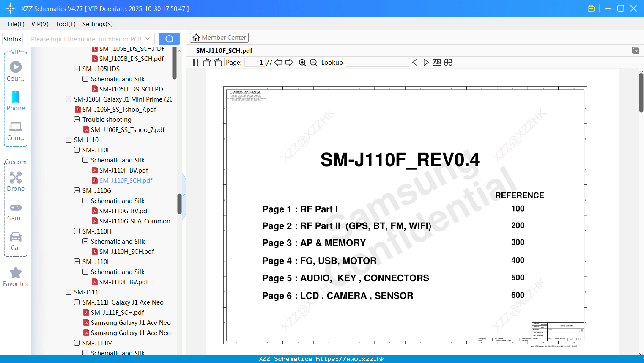Click the Page number field
The height and width of the screenshot is (363, 644).
click(255, 62)
